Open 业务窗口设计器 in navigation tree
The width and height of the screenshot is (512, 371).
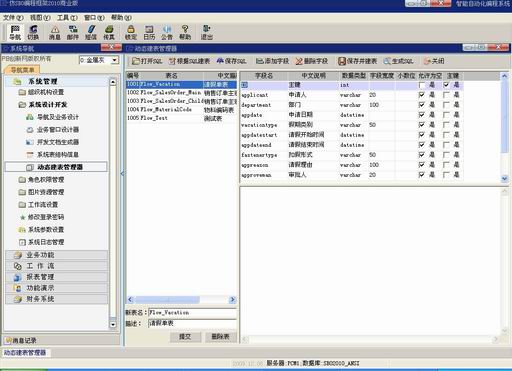point(53,130)
